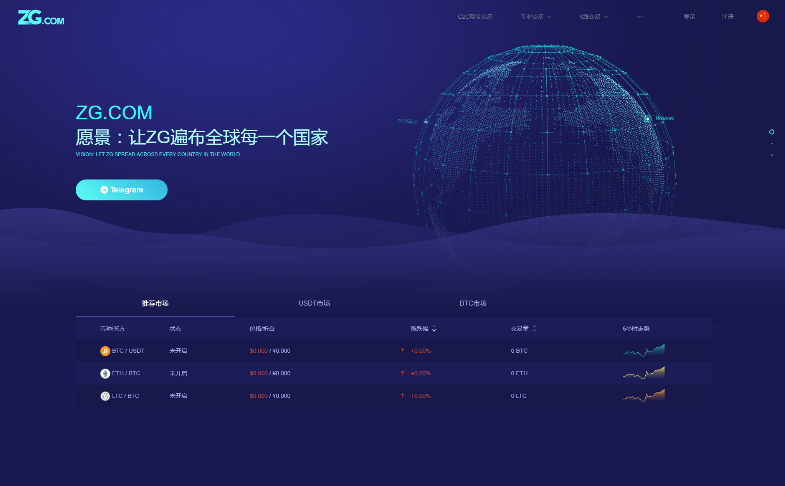Click the BTC/USDT trend sparkline chart
This screenshot has height=486, width=785.
click(x=644, y=350)
